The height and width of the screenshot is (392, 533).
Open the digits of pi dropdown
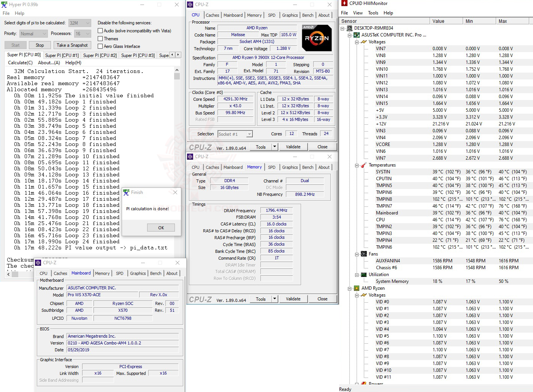[x=89, y=22]
